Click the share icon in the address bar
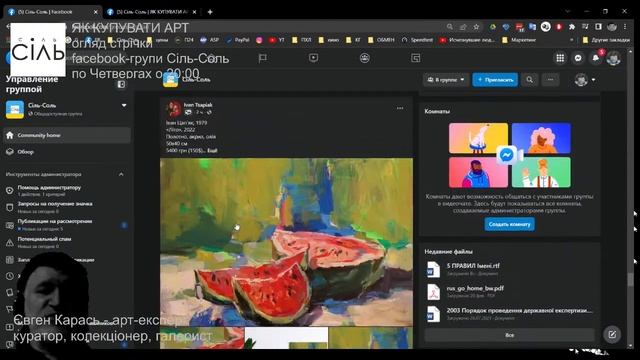This screenshot has width=640, height=360. click(463, 27)
